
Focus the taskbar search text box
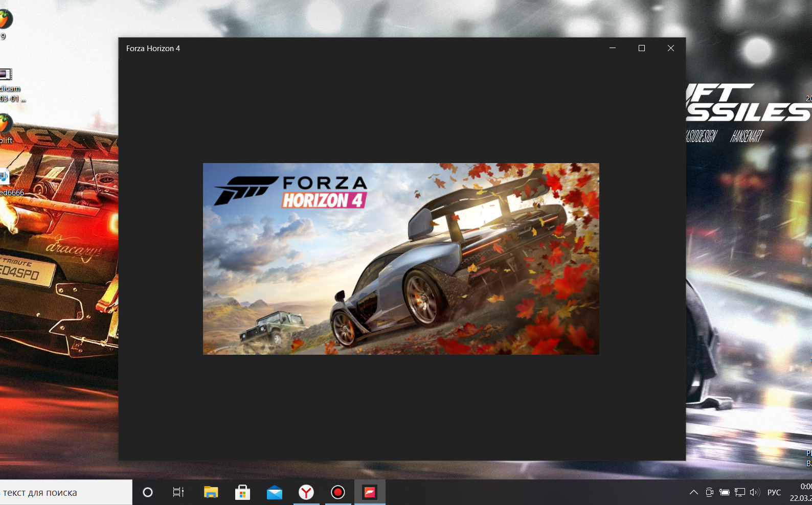click(66, 492)
